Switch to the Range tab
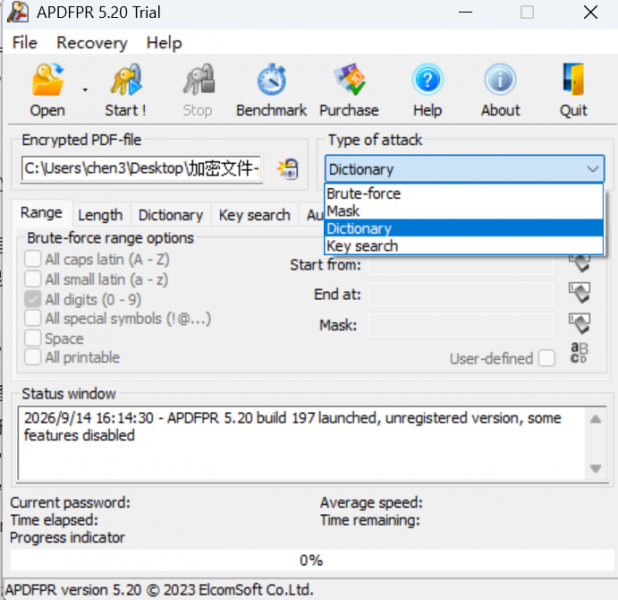This screenshot has height=600, width=618. (x=41, y=213)
